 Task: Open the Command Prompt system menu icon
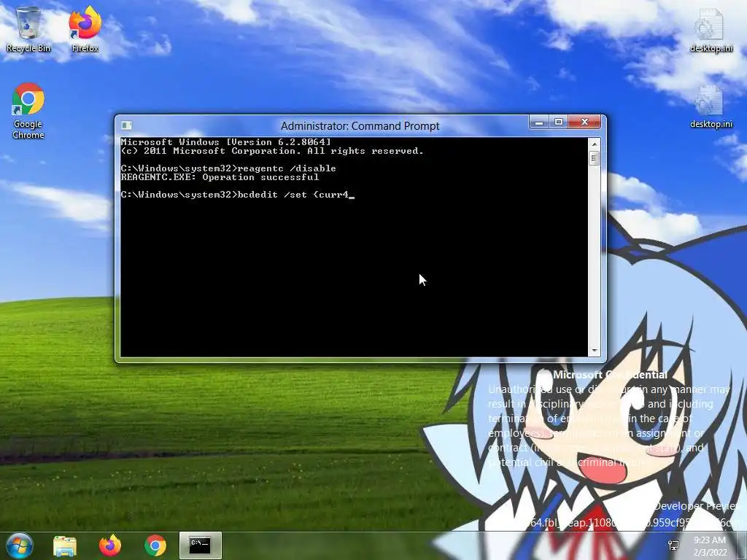click(126, 125)
